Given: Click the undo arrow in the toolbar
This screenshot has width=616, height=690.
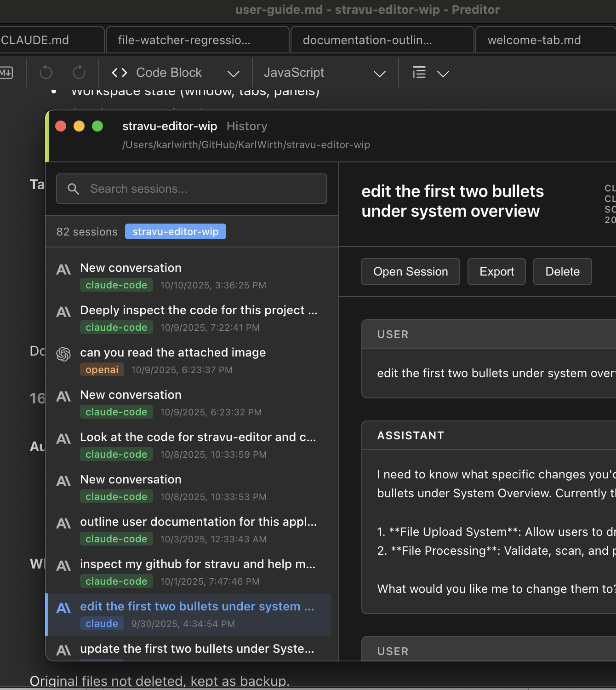Looking at the screenshot, I should click(x=46, y=73).
